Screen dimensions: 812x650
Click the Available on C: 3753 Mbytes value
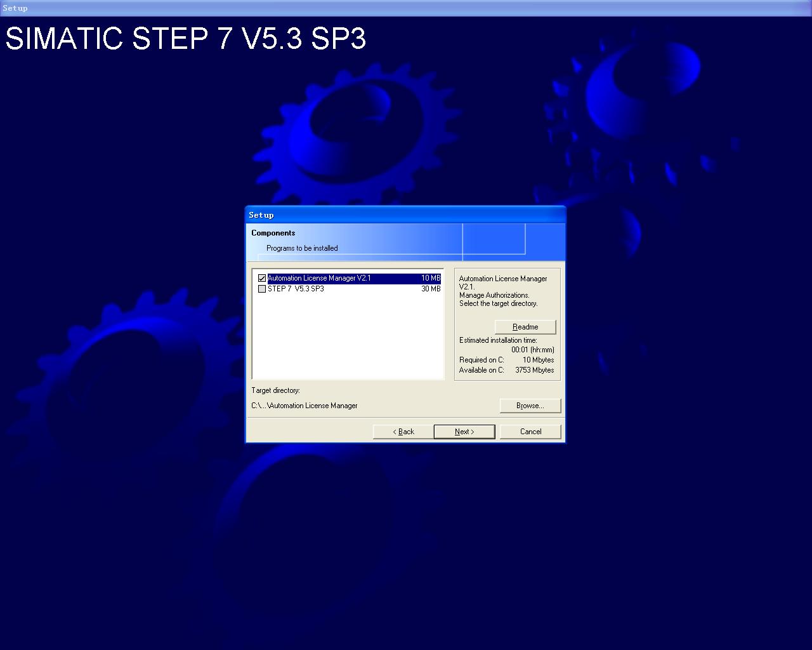(535, 370)
